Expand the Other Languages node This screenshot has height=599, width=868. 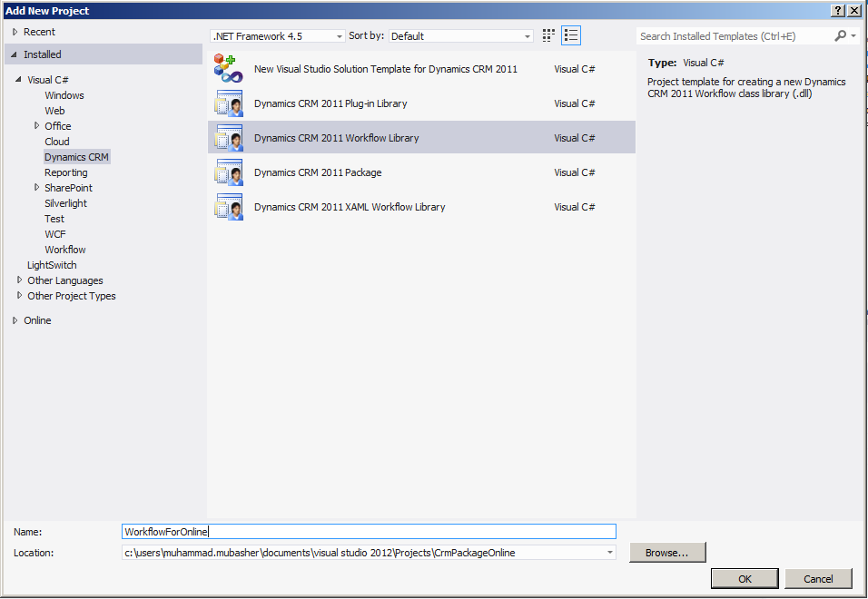coord(19,280)
